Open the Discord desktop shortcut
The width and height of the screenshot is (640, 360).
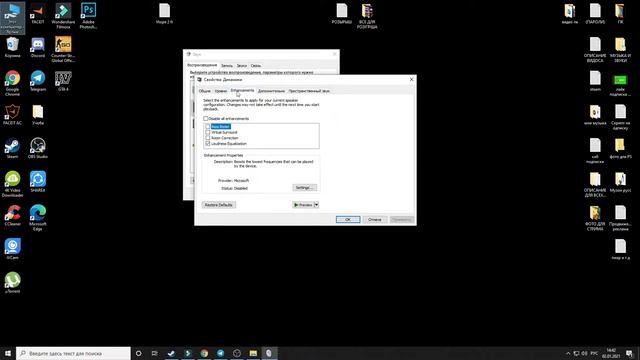(38, 47)
